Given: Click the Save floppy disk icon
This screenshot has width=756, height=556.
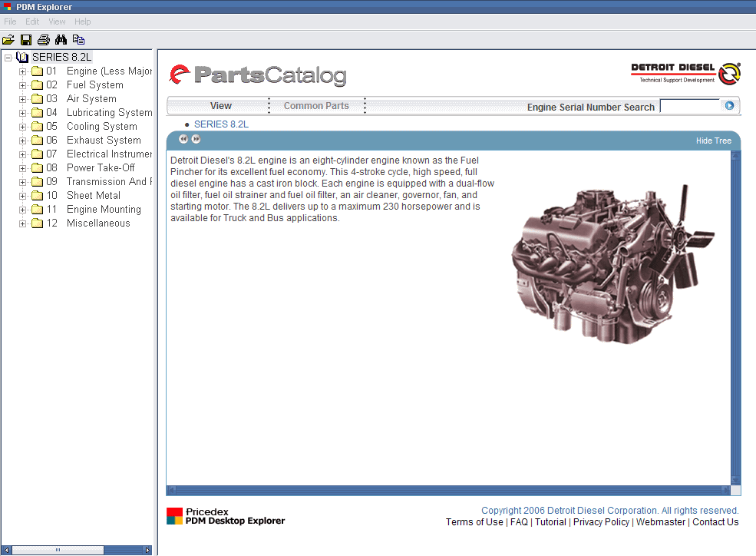Looking at the screenshot, I should tap(26, 40).
